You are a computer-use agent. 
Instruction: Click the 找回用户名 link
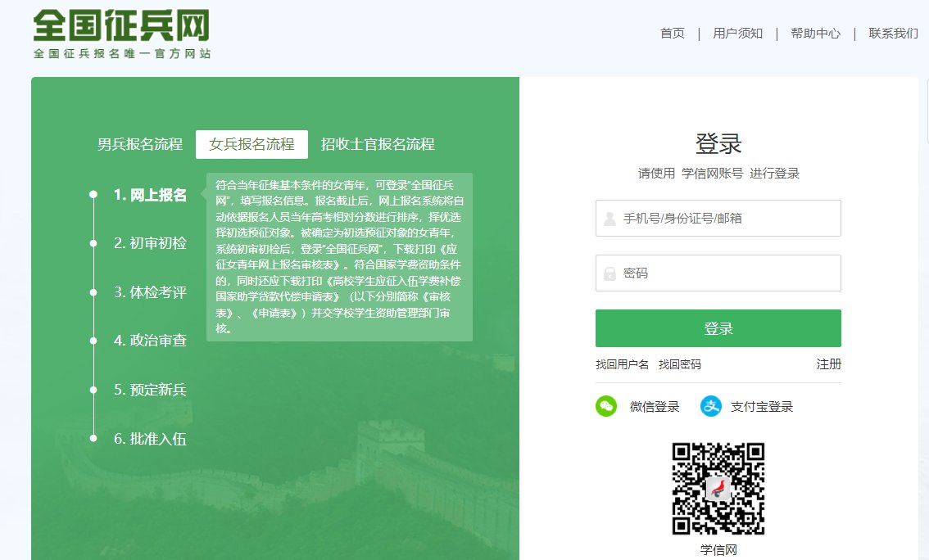click(622, 364)
